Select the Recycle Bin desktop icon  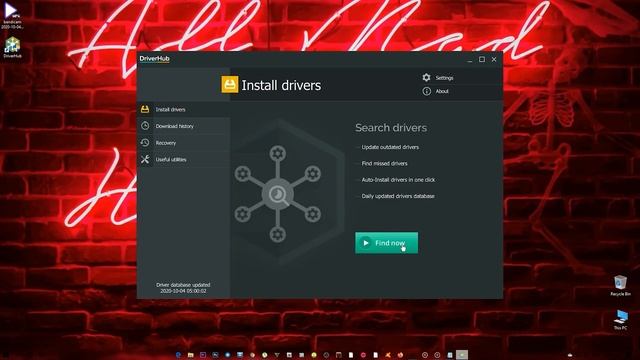tap(620, 285)
